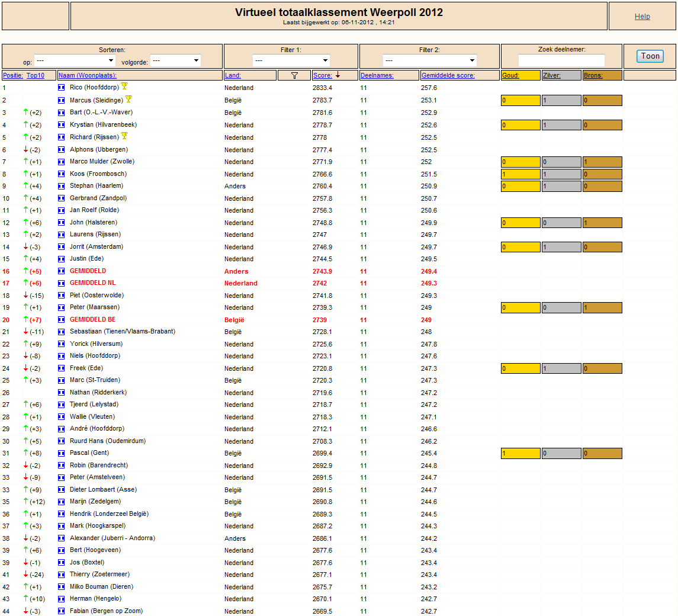This screenshot has width=678, height=616.
Task: Click the name 'Yorick (Hilversum)'
Action: click(x=97, y=344)
